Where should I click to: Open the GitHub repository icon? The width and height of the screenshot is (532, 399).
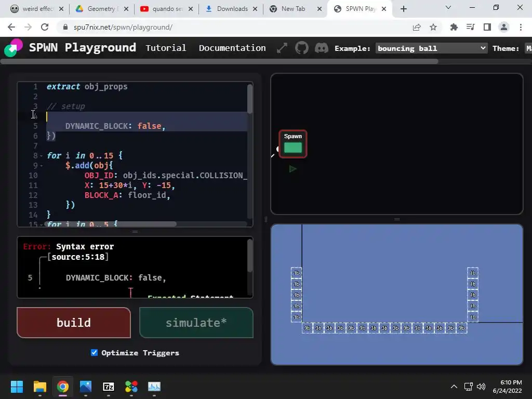(302, 48)
